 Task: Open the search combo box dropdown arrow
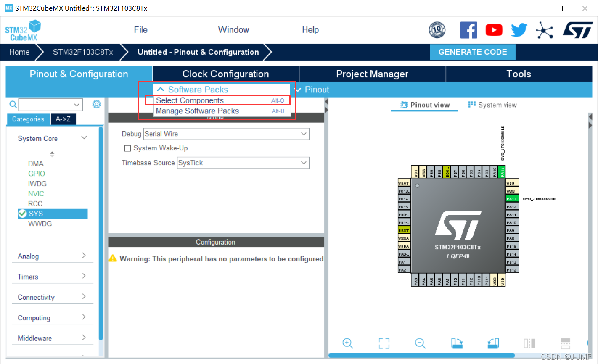coord(77,105)
